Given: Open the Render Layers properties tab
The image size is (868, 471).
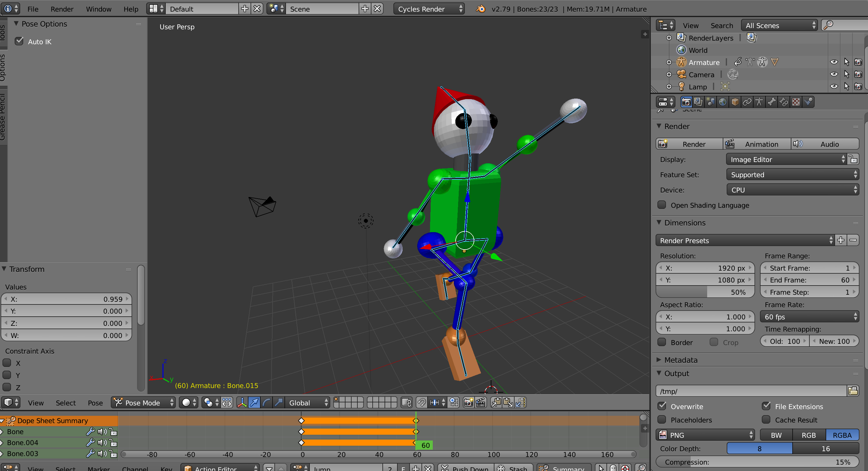Looking at the screenshot, I should (698, 102).
